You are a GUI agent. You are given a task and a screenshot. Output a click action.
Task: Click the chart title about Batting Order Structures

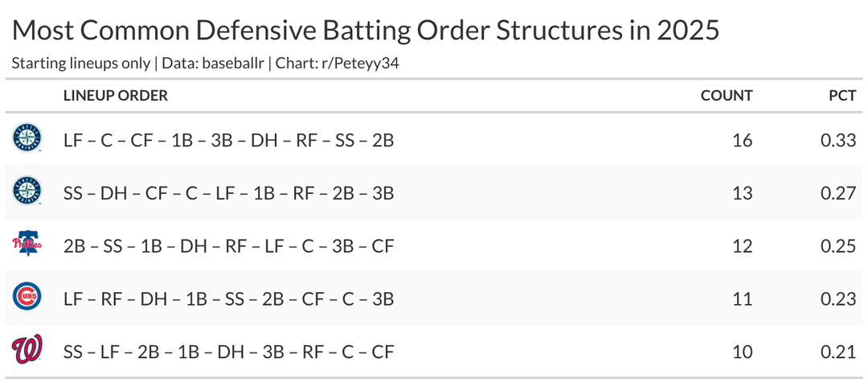(366, 31)
